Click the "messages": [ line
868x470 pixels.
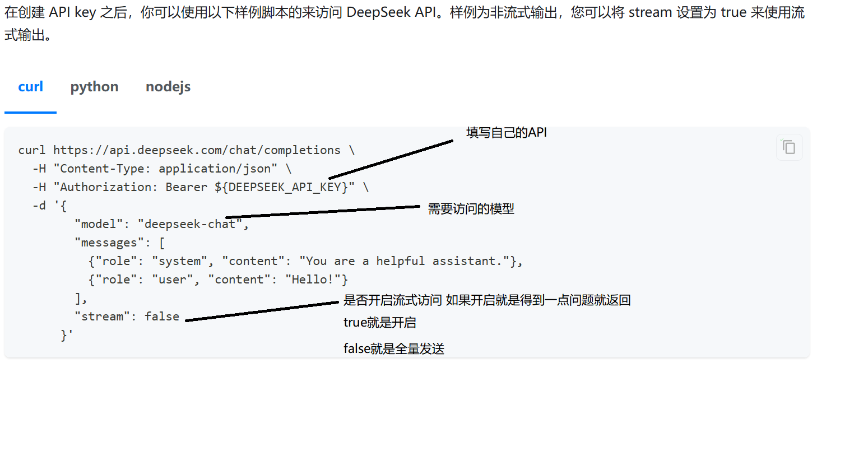tap(119, 243)
